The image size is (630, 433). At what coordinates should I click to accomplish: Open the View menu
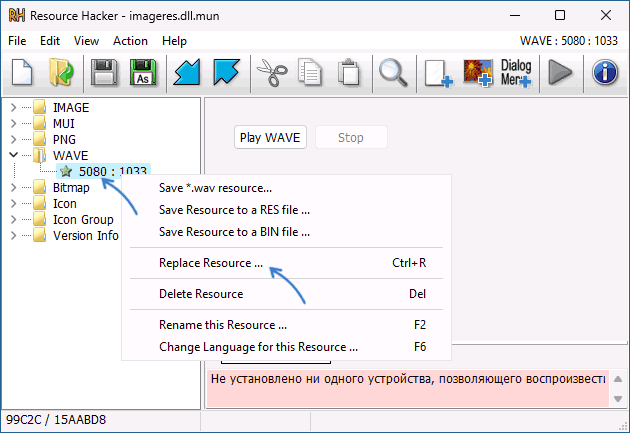click(x=86, y=41)
